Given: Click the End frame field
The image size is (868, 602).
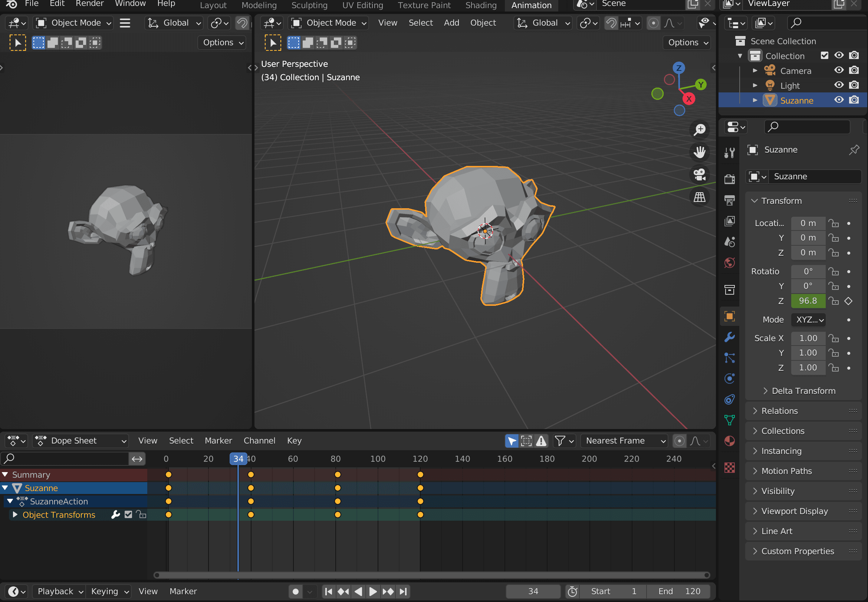Looking at the screenshot, I should click(678, 592).
